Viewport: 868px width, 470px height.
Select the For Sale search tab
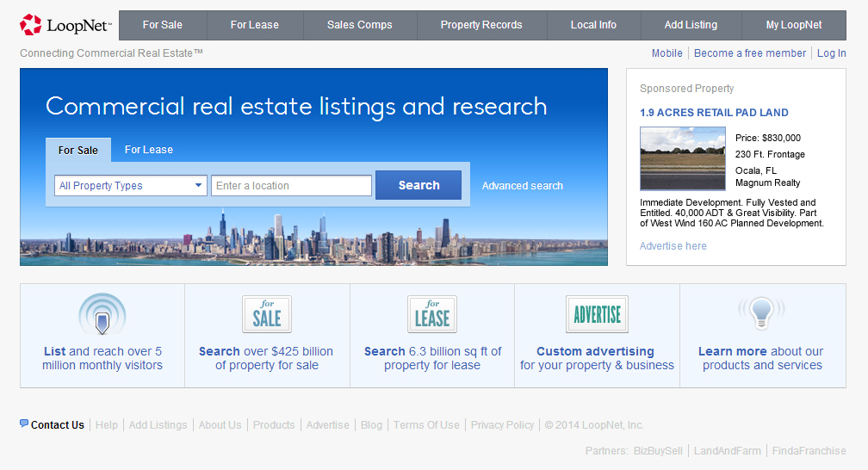pyautogui.click(x=78, y=150)
